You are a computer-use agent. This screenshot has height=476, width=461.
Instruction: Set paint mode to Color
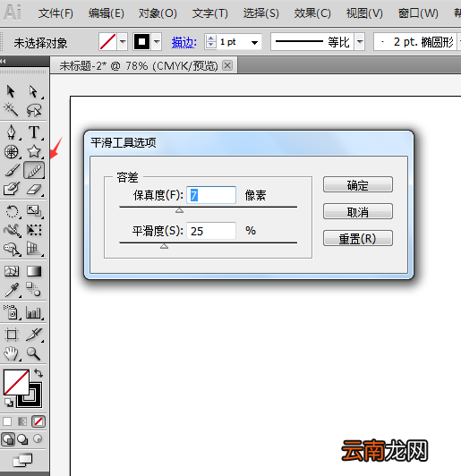click(7, 421)
